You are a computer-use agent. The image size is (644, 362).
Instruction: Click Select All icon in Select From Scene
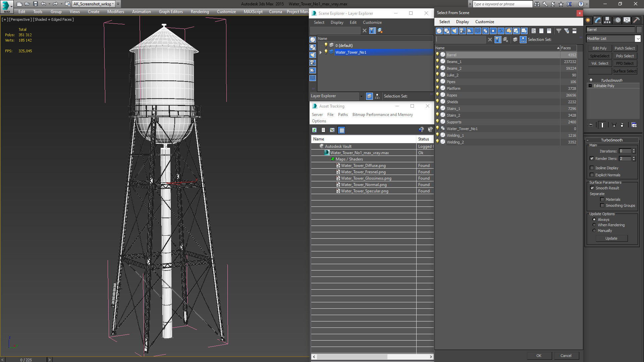(x=534, y=31)
